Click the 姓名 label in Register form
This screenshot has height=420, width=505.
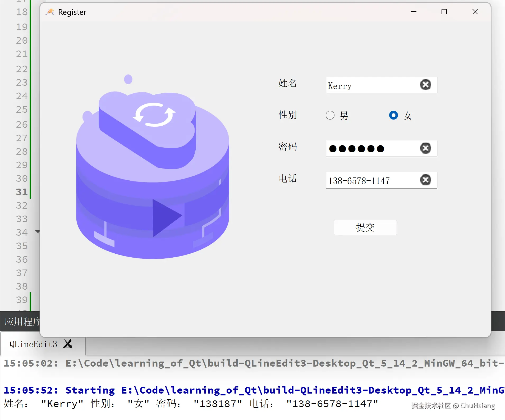click(x=288, y=83)
